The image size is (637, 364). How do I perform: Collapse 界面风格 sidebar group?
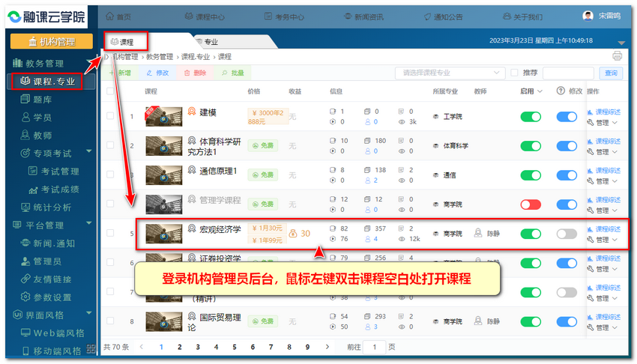(89, 313)
